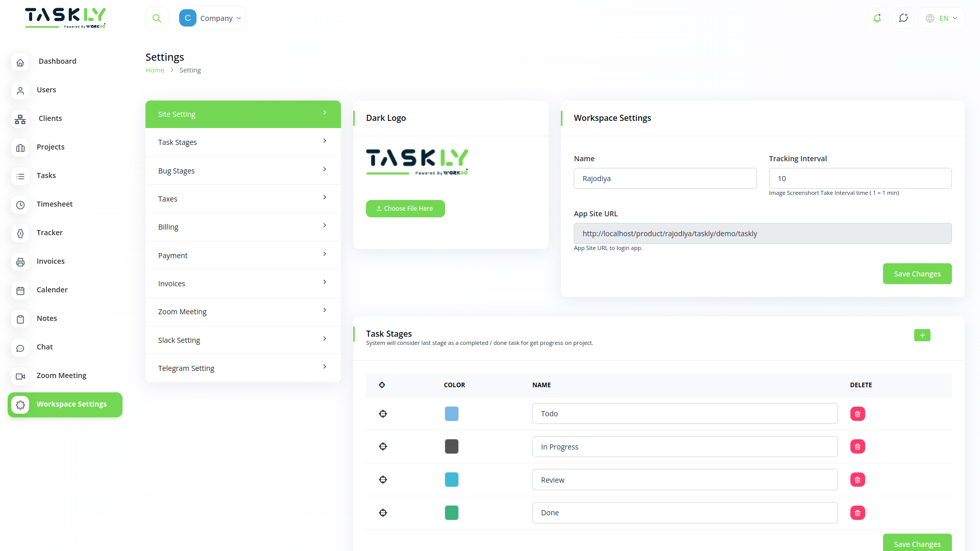The height and width of the screenshot is (551, 980).
Task: Click the Chat bubble icon in sidebar
Action: 20,348
